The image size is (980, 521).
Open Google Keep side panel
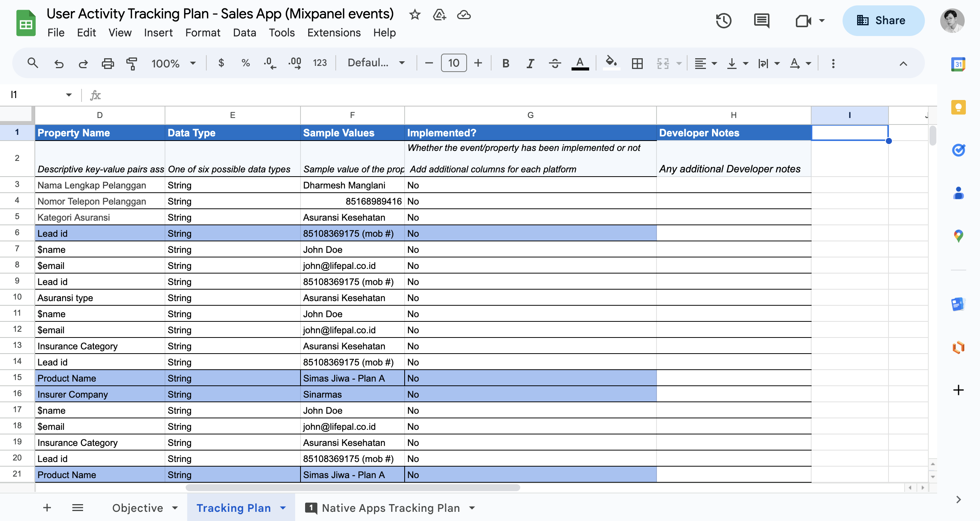click(x=958, y=107)
